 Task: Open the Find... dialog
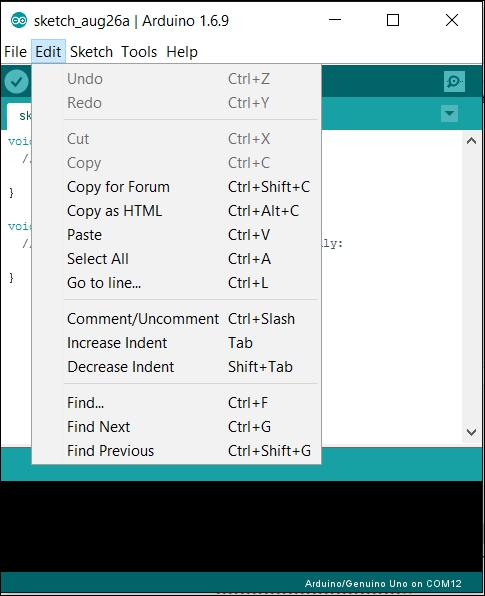tap(176, 403)
